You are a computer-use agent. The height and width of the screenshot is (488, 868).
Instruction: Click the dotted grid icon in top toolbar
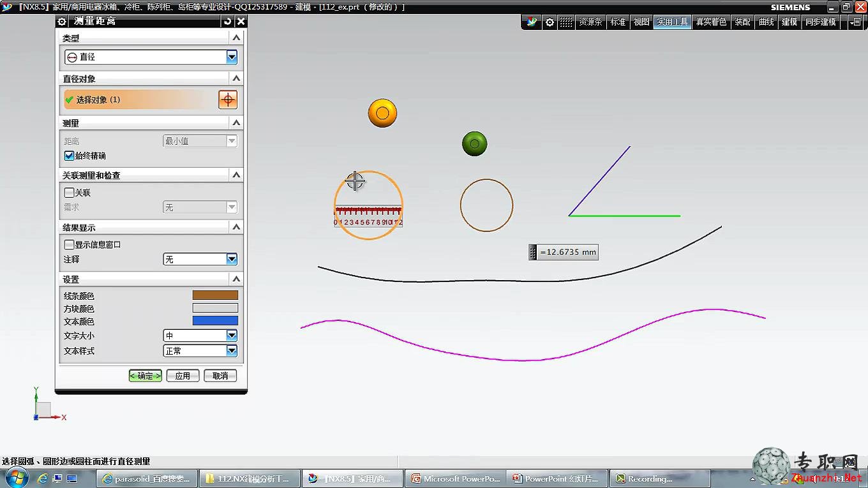566,22
